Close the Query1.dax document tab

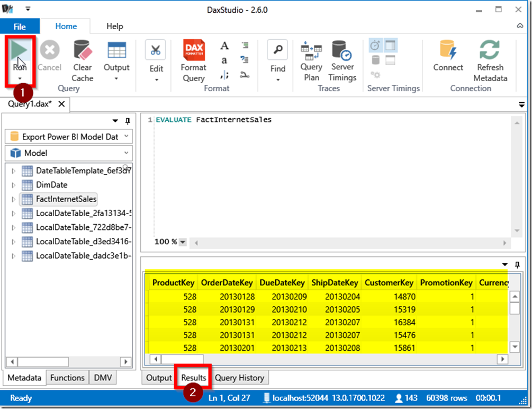coord(61,104)
